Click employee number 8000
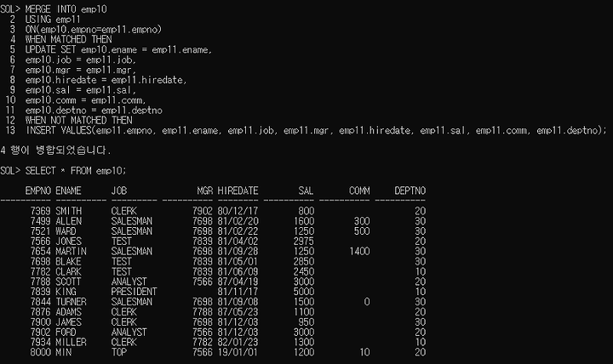The width and height of the screenshot is (613, 364). pos(41,352)
